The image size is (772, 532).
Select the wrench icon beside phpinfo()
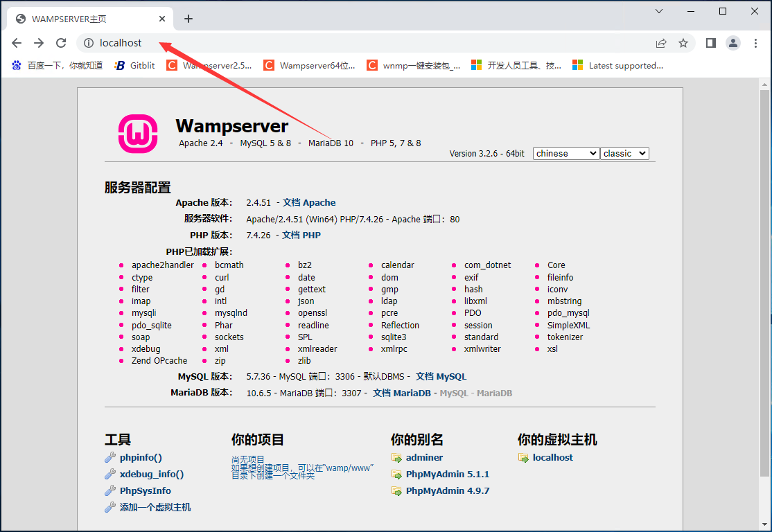[x=111, y=457]
